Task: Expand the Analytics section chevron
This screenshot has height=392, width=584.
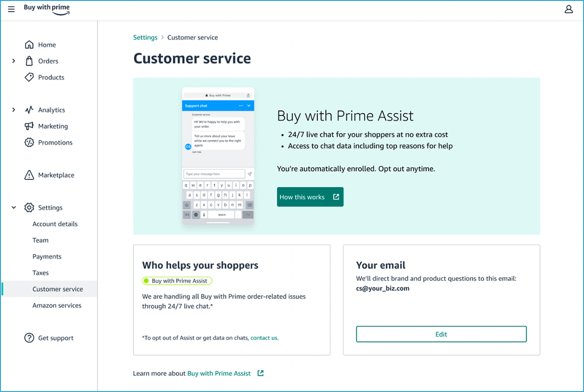Action: 14,110
